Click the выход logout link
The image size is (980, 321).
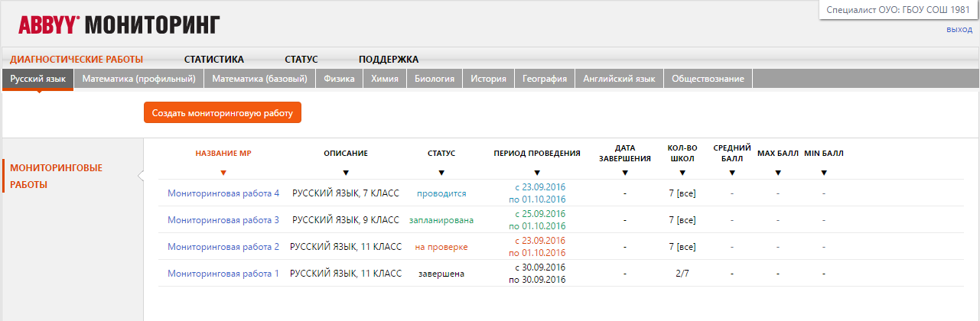(x=959, y=29)
